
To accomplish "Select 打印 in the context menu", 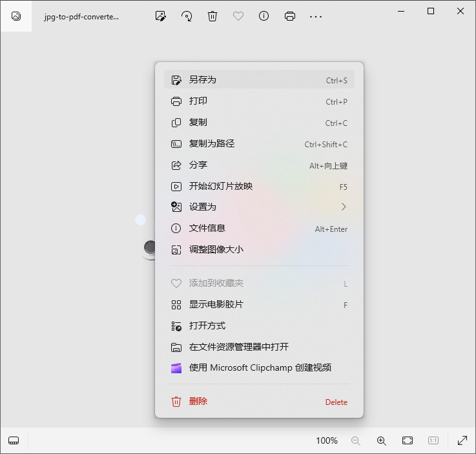I will tap(259, 101).
